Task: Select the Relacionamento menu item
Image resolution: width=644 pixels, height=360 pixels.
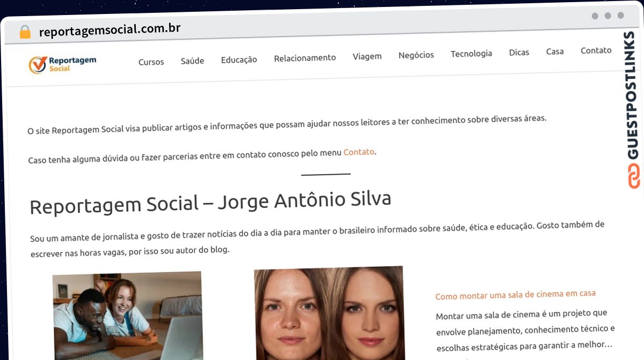Action: pos(305,58)
